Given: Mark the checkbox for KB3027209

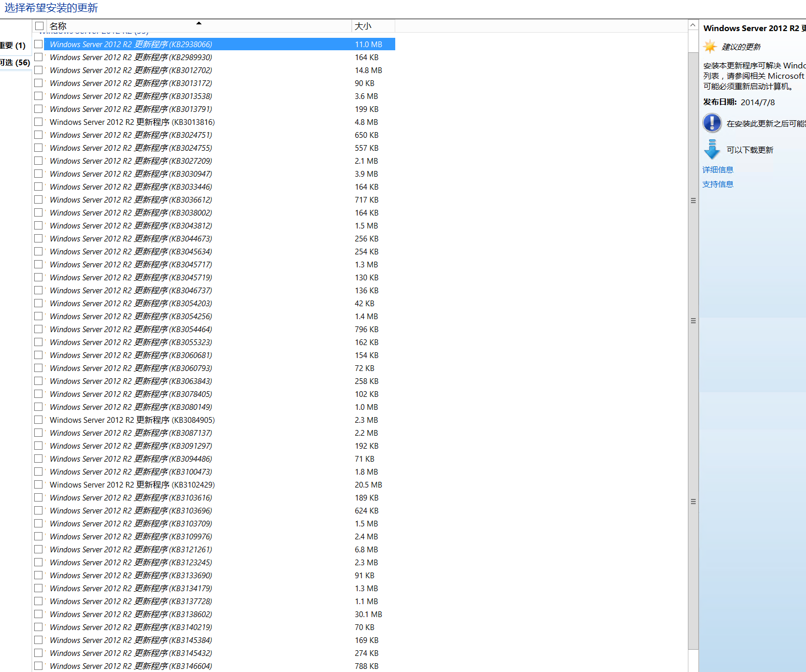Looking at the screenshot, I should pyautogui.click(x=38, y=161).
